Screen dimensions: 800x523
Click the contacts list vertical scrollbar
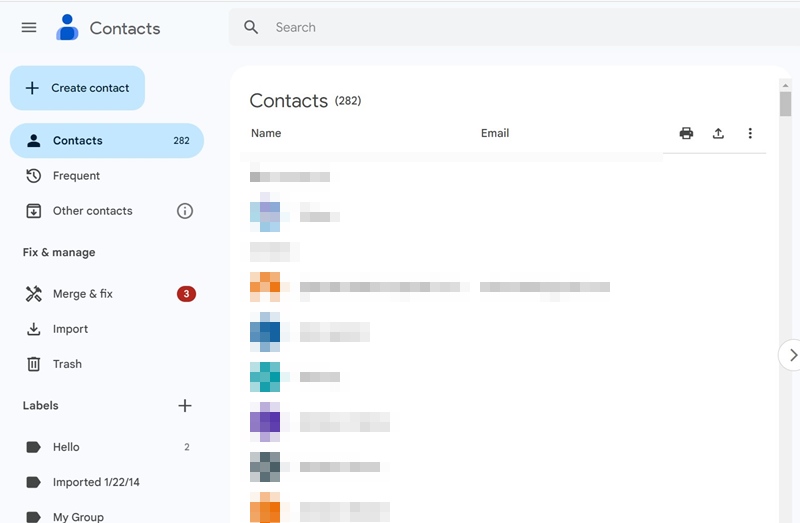tap(786, 105)
